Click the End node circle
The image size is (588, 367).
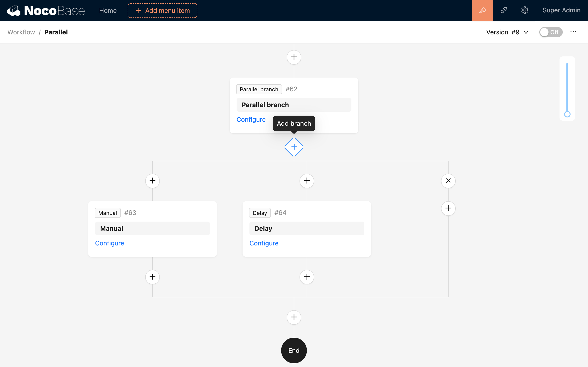click(294, 350)
